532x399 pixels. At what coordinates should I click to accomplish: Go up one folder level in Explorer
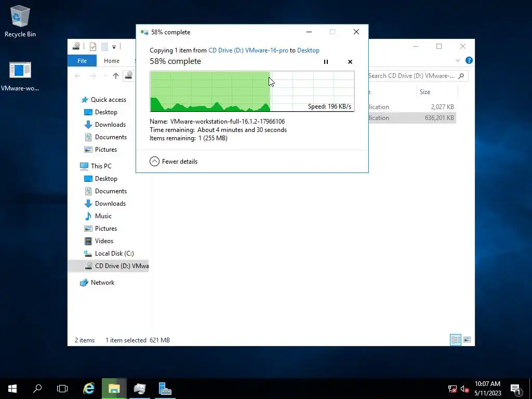click(x=116, y=76)
